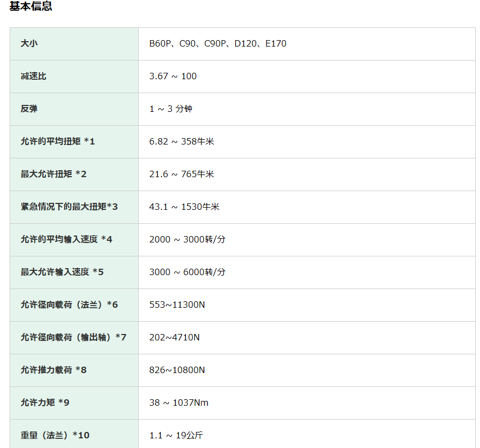Viewport: 480px width, 448px height.
Task: Click the 3000 ~ 6000转/分 value
Action: (x=187, y=272)
